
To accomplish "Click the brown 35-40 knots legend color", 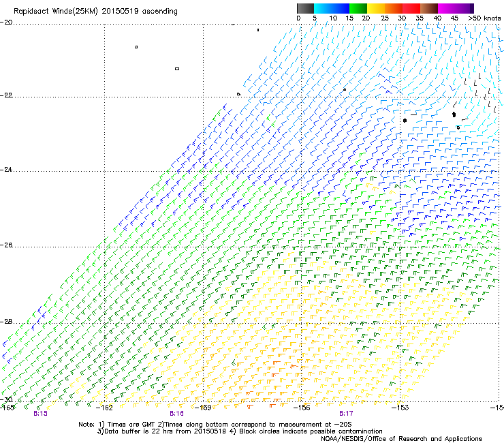I will click(429, 8).
